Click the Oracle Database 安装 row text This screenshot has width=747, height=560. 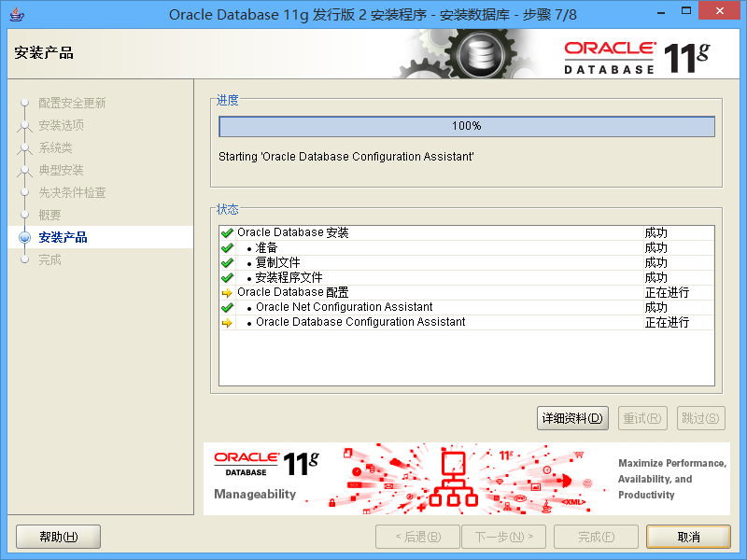coord(293,232)
